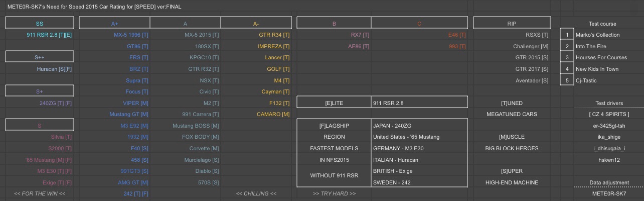Select the 'IMPREZA [T]' cell
This screenshot has width=644, height=201.
256,46
